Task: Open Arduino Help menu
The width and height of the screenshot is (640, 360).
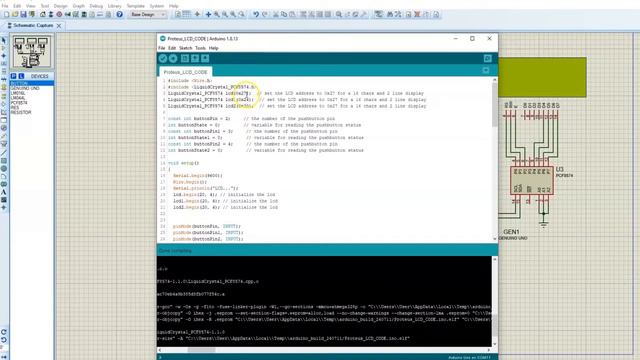Action: tap(213, 48)
